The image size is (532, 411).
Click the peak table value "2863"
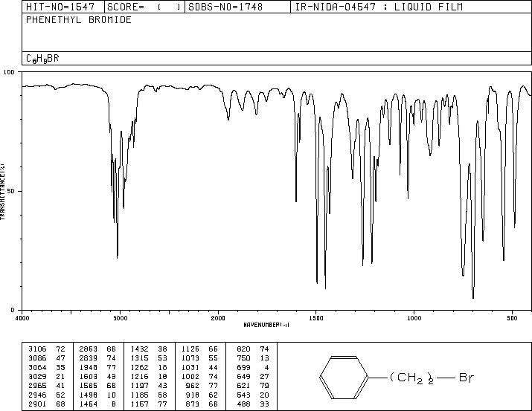click(89, 349)
